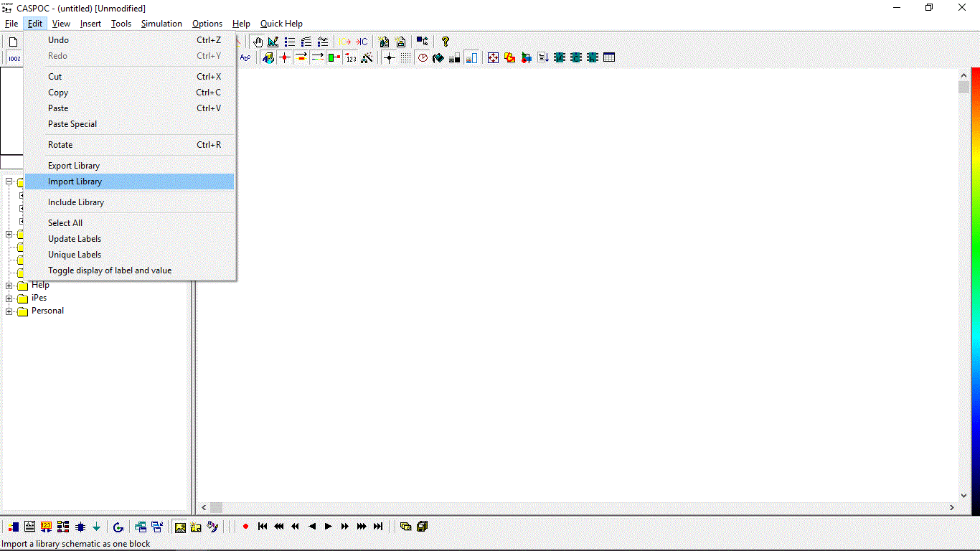Click the four-arrows fit view icon
This screenshot has height=551, width=980.
pyautogui.click(x=494, y=57)
